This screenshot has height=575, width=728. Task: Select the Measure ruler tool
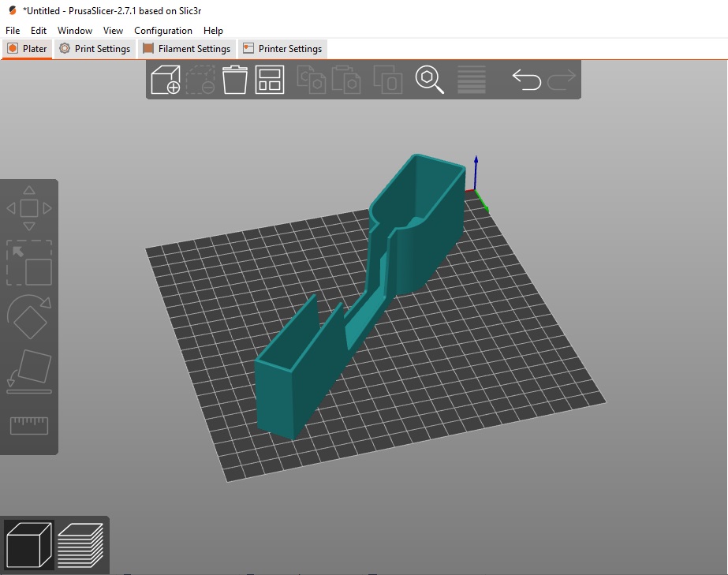[x=29, y=426]
